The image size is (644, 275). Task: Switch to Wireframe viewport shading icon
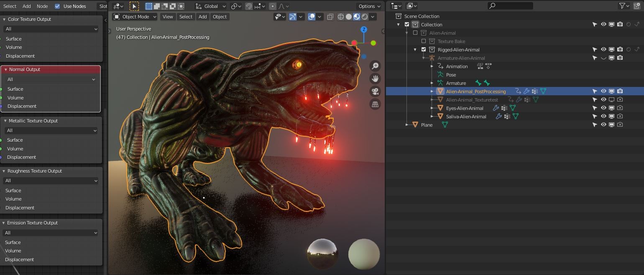point(341,17)
